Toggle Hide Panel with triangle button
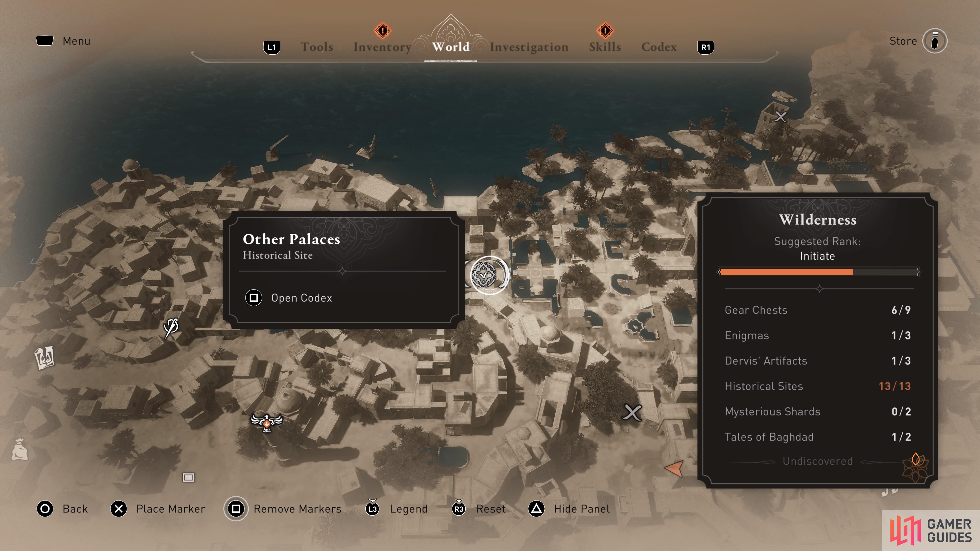The width and height of the screenshot is (980, 551). [x=569, y=509]
